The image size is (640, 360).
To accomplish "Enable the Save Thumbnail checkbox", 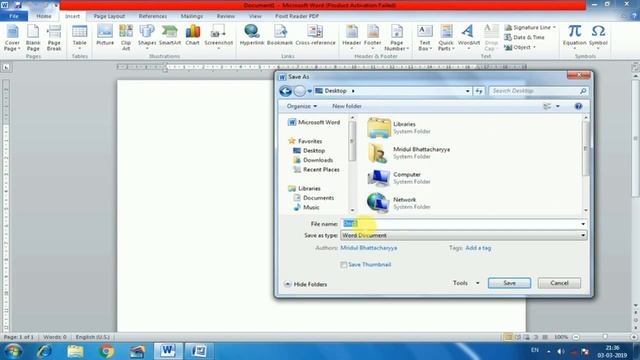I will point(344,265).
